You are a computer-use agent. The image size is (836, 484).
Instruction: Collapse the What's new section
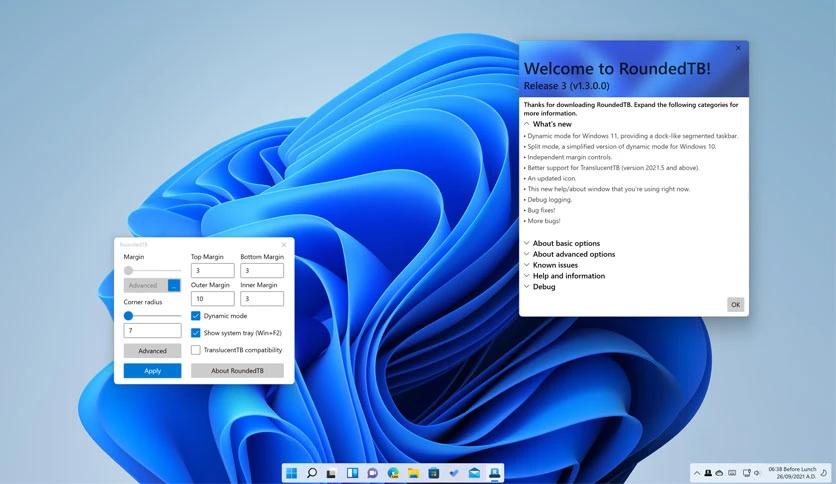coord(547,124)
